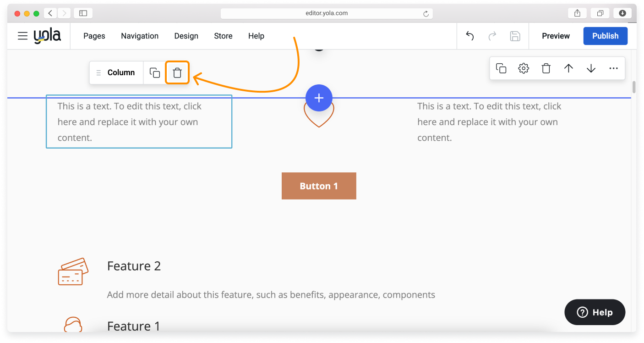The width and height of the screenshot is (644, 343).
Task: Delete the block from right toolbar
Action: 546,69
